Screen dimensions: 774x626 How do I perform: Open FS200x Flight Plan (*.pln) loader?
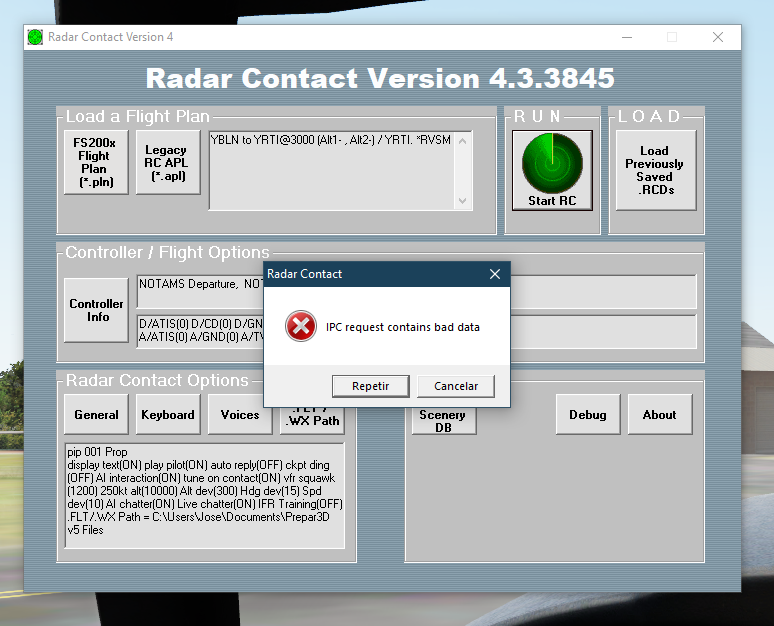(x=96, y=162)
